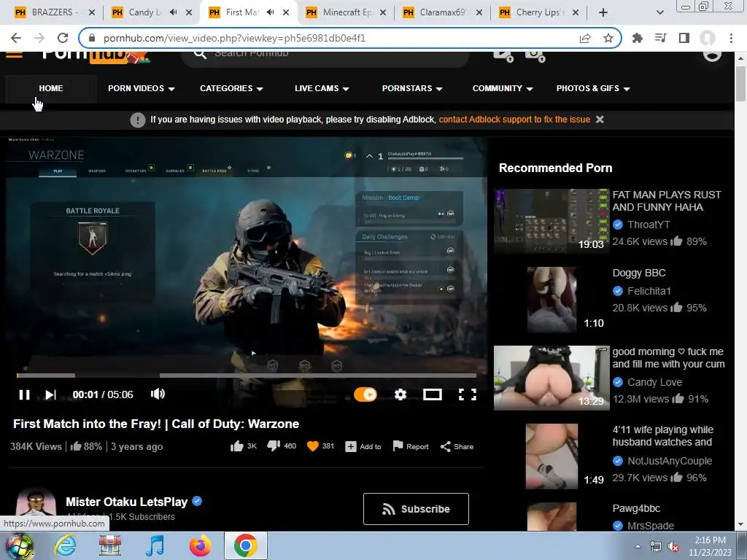Image resolution: width=747 pixels, height=560 pixels.
Task: Expand the PORNSTARS dropdown
Action: [412, 88]
